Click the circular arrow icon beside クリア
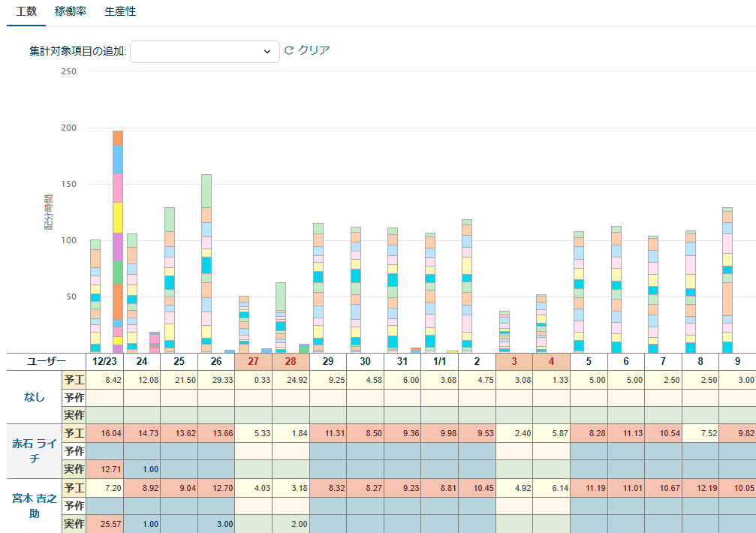The image size is (756, 533). coord(288,51)
